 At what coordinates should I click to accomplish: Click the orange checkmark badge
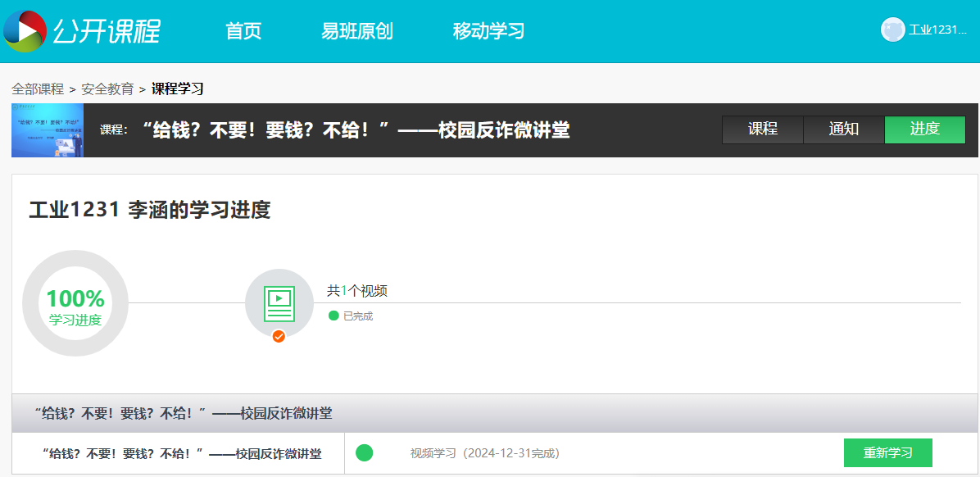pos(279,336)
